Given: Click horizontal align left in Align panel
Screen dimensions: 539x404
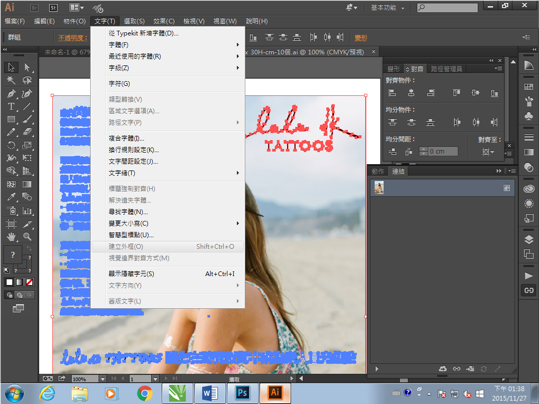Looking at the screenshot, I should 392,93.
